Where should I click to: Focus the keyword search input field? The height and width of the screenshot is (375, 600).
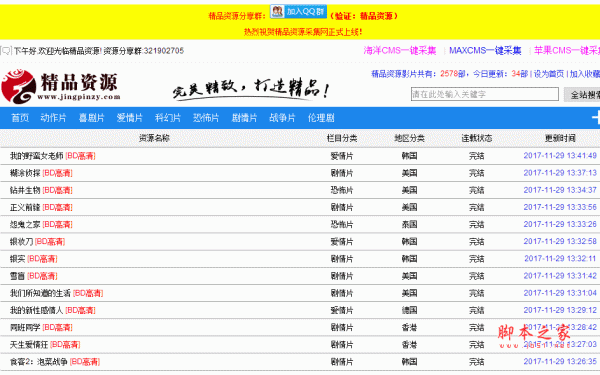point(485,94)
